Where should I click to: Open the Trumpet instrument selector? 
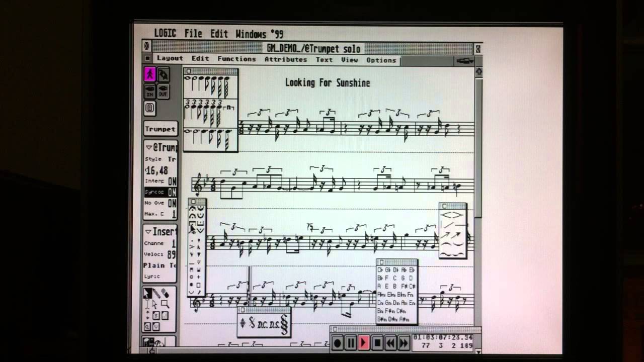160,129
